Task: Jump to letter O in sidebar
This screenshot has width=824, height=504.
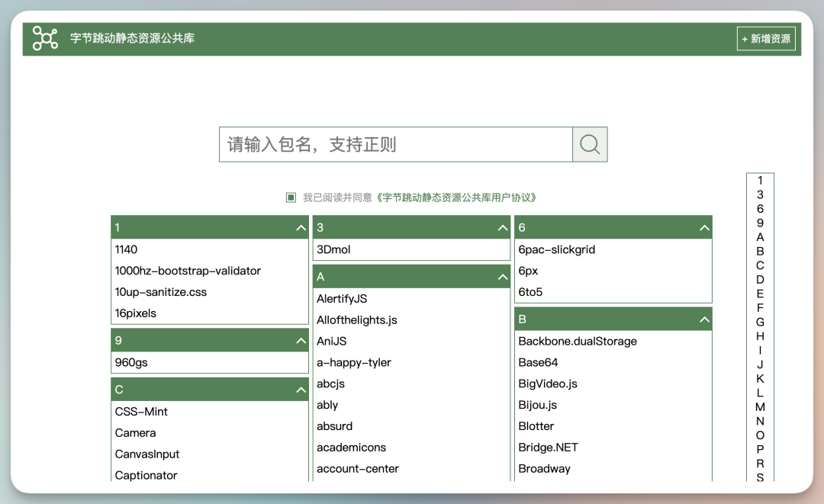Action: click(760, 435)
